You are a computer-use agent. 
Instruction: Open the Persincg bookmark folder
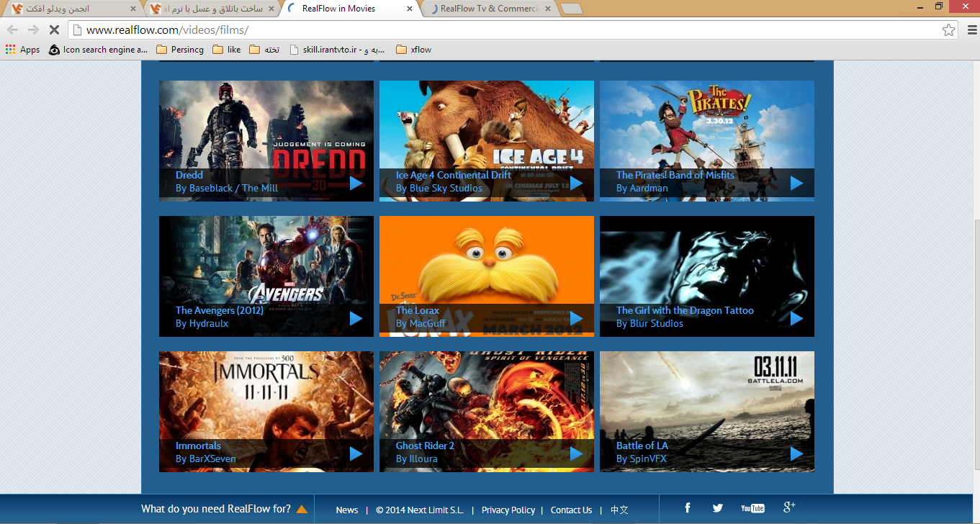coord(180,50)
